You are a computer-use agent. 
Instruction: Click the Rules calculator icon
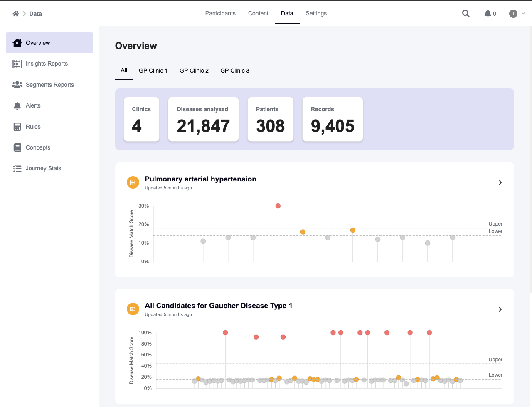coord(17,127)
